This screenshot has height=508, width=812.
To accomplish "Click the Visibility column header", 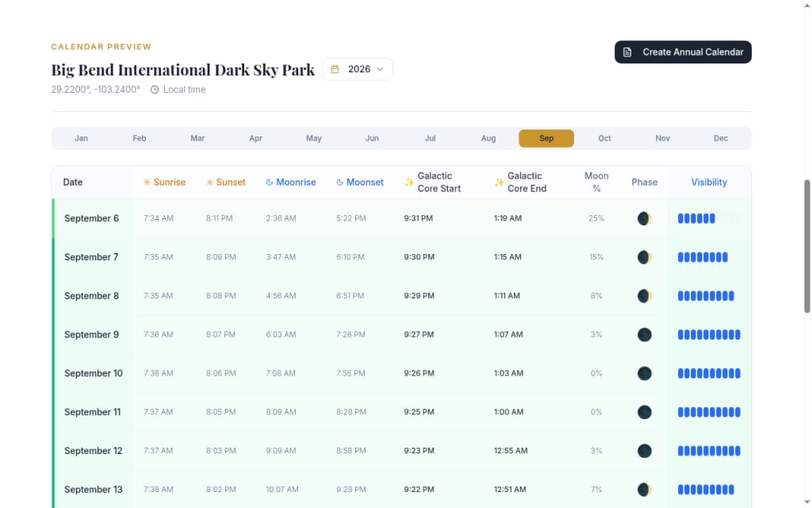I will 709,183.
